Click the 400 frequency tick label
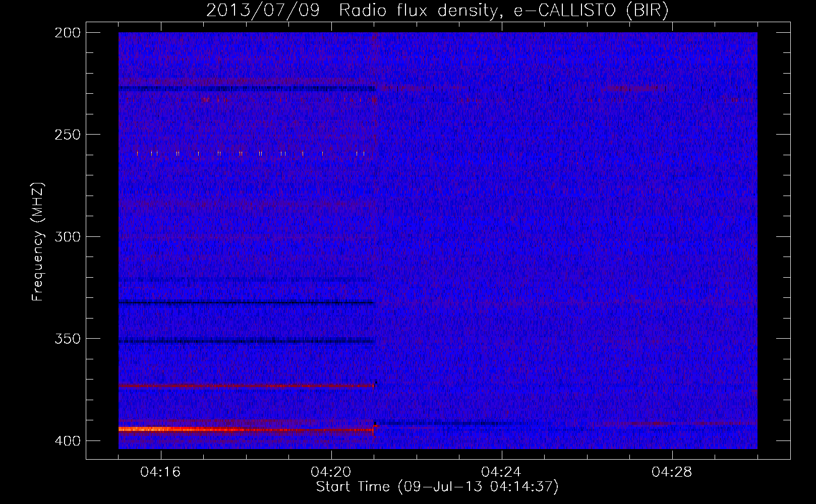Image resolution: width=816 pixels, height=504 pixels. tap(67, 441)
